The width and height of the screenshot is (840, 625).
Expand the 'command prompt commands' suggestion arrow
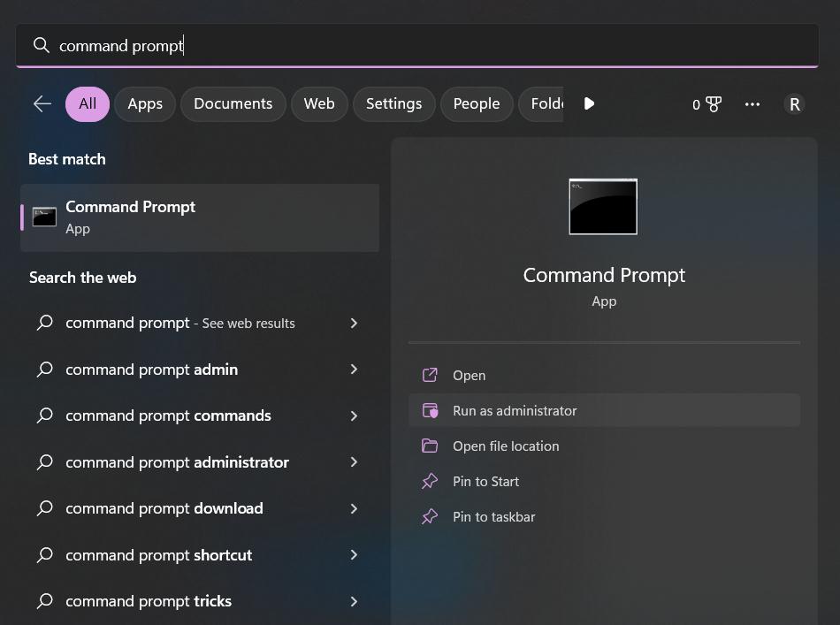pos(354,415)
